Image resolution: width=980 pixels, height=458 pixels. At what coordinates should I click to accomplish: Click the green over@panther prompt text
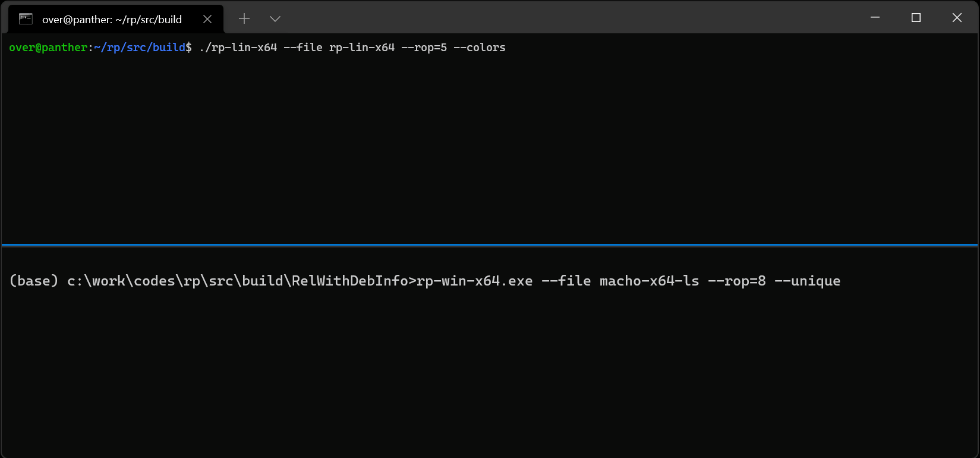pyautogui.click(x=48, y=48)
